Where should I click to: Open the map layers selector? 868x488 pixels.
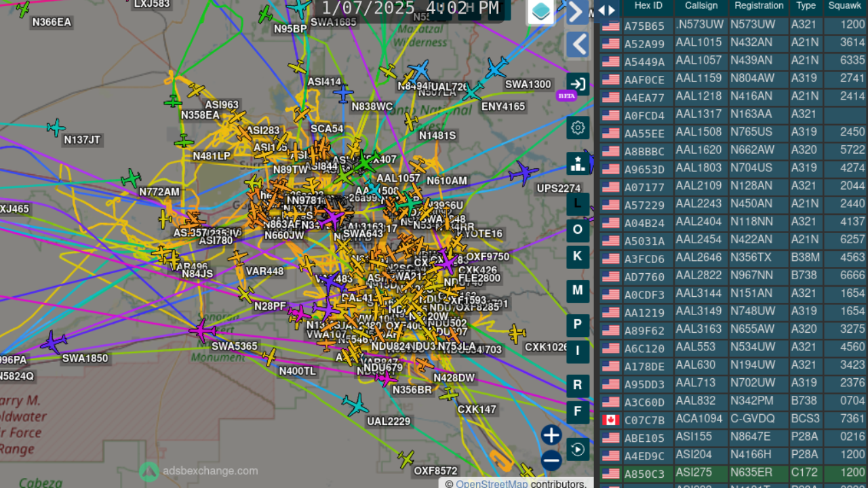coord(540,12)
